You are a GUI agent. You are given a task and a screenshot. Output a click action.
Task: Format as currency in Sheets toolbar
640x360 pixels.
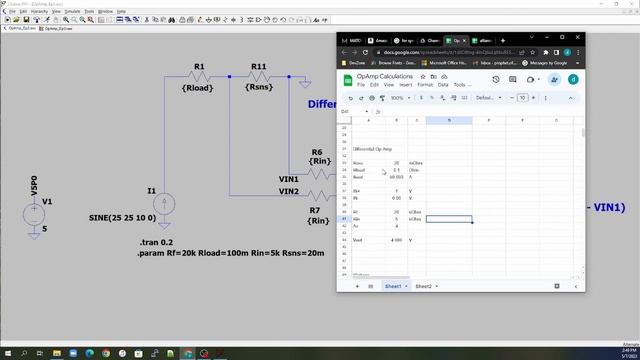pos(421,98)
